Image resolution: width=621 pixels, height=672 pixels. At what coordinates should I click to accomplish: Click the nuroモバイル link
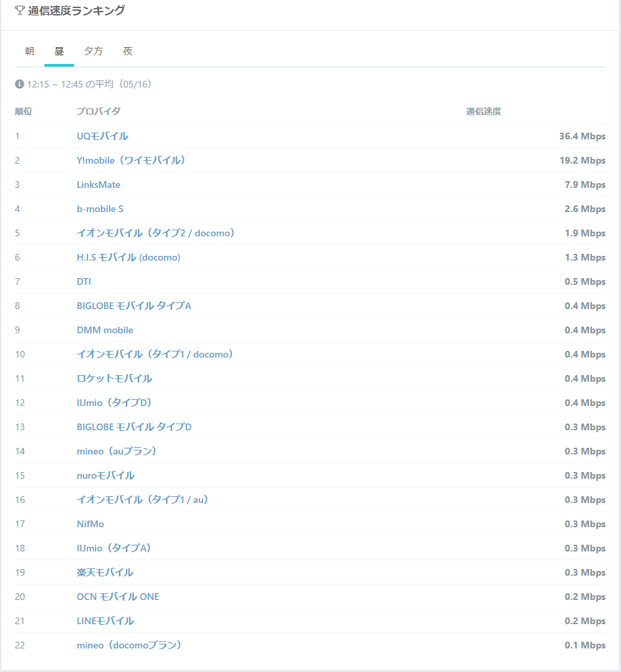coord(106,475)
